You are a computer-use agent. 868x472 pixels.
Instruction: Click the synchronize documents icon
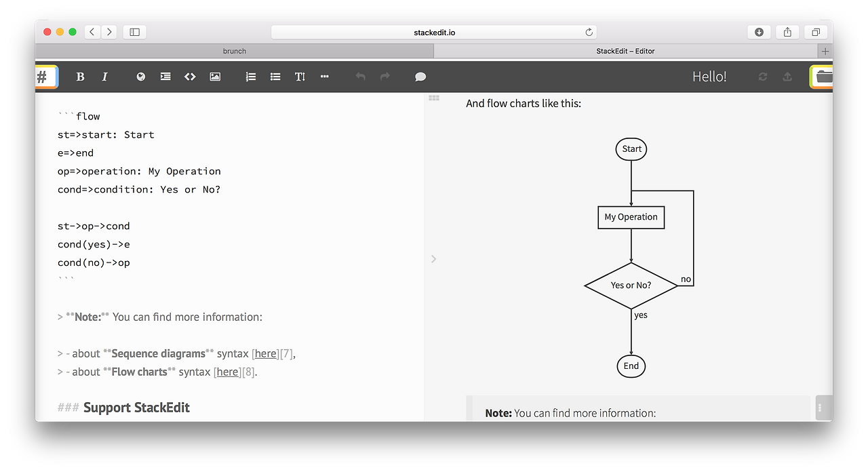763,77
